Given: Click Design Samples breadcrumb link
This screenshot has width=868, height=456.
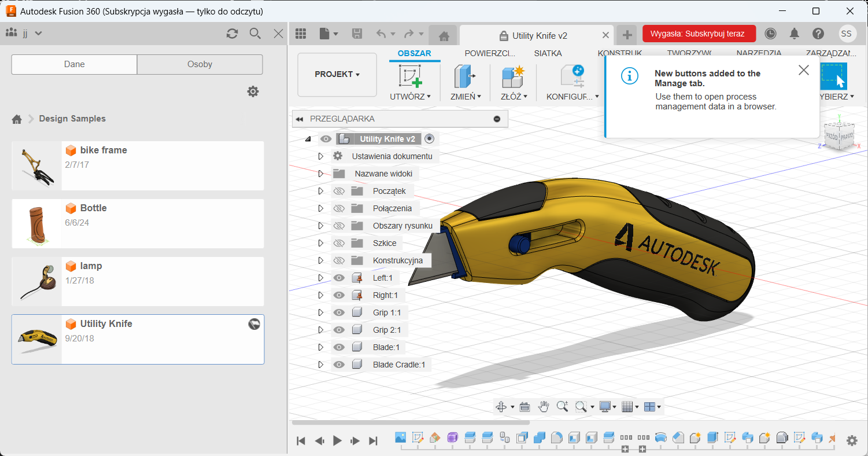Looking at the screenshot, I should (72, 119).
